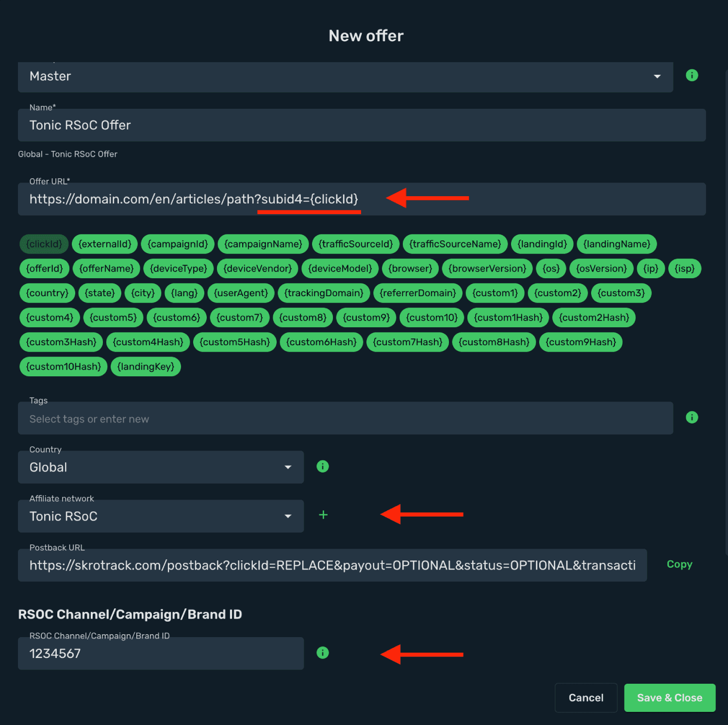Insert the {custom4} token
728x725 pixels.
pyautogui.click(x=50, y=318)
